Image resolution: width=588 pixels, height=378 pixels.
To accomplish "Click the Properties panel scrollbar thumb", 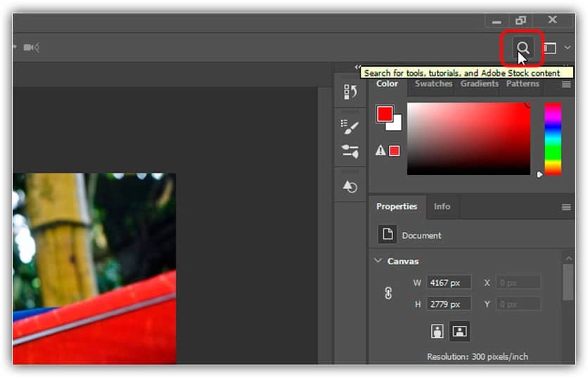I will (x=568, y=282).
